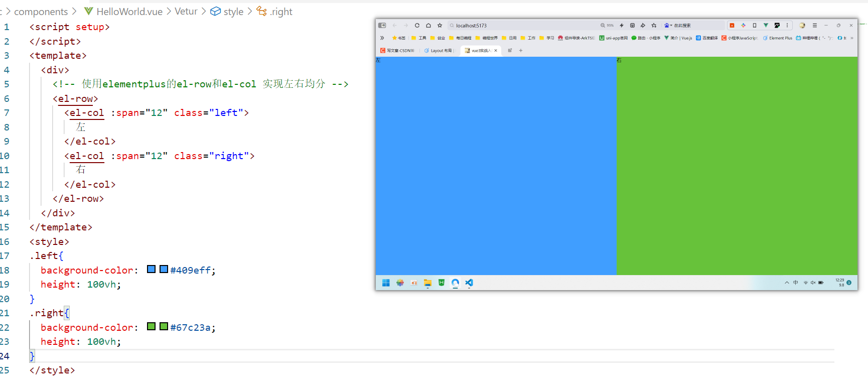Open VS Code from the taskbar
The height and width of the screenshot is (391, 868).
coord(469,283)
